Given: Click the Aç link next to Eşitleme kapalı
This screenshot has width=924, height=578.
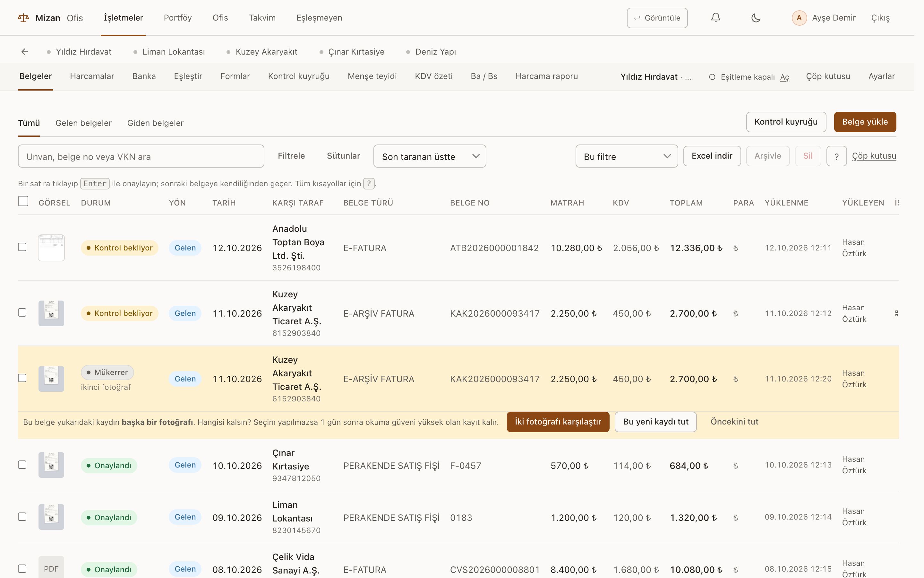Looking at the screenshot, I should tap(784, 77).
